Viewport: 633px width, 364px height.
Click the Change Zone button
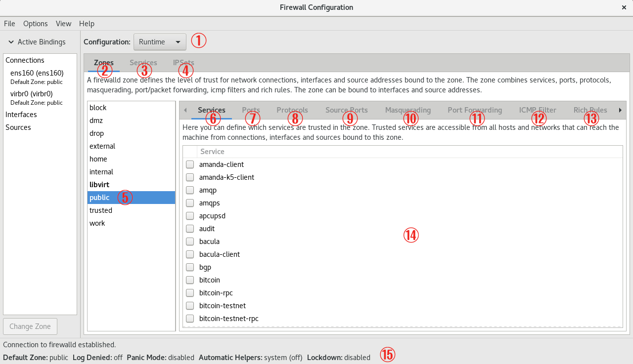tap(30, 326)
